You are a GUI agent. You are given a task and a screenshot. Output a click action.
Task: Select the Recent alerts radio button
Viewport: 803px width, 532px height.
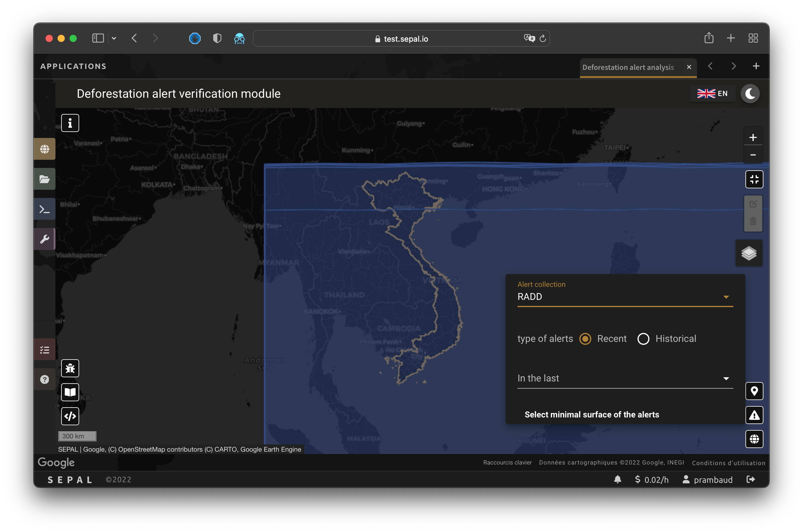point(585,339)
